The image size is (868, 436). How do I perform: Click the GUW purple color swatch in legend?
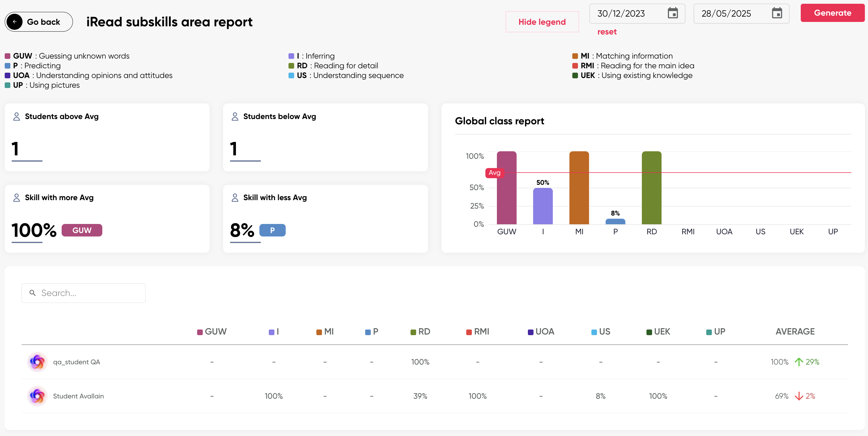[x=8, y=56]
